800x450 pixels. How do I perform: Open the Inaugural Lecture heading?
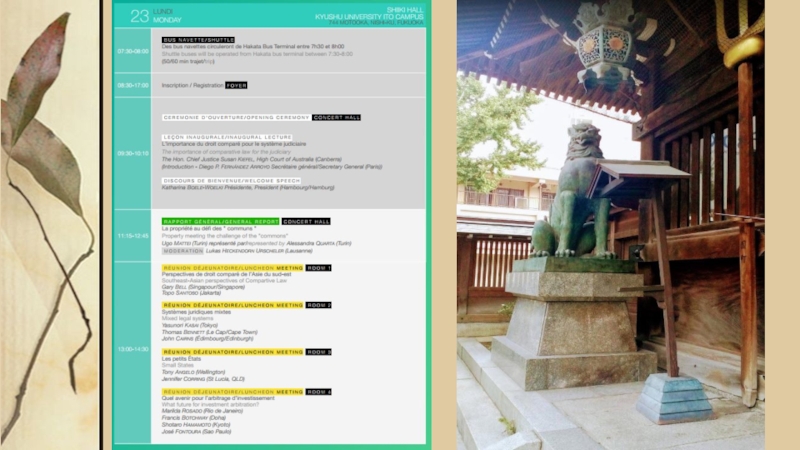point(227,136)
